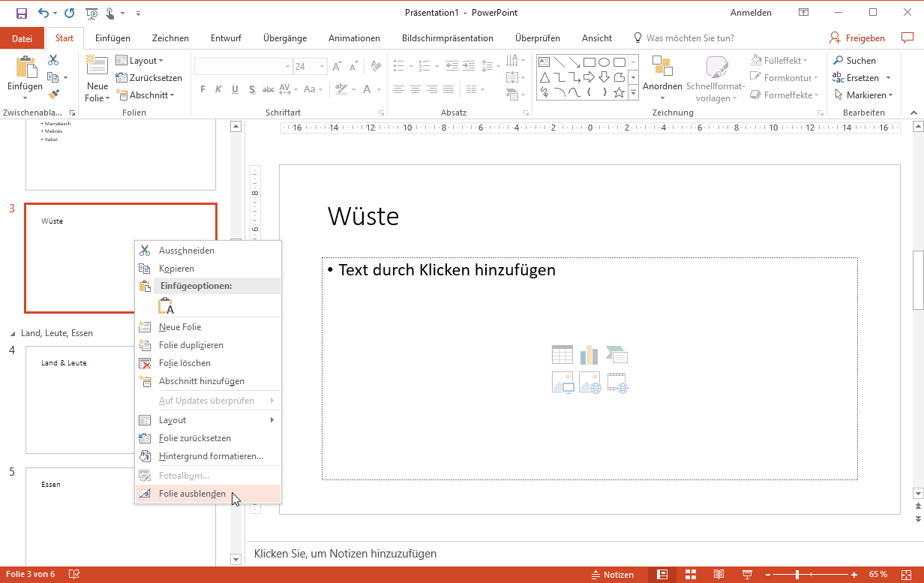The image size is (924, 583).
Task: Toggle italic formatting with the K button
Action: (x=218, y=89)
